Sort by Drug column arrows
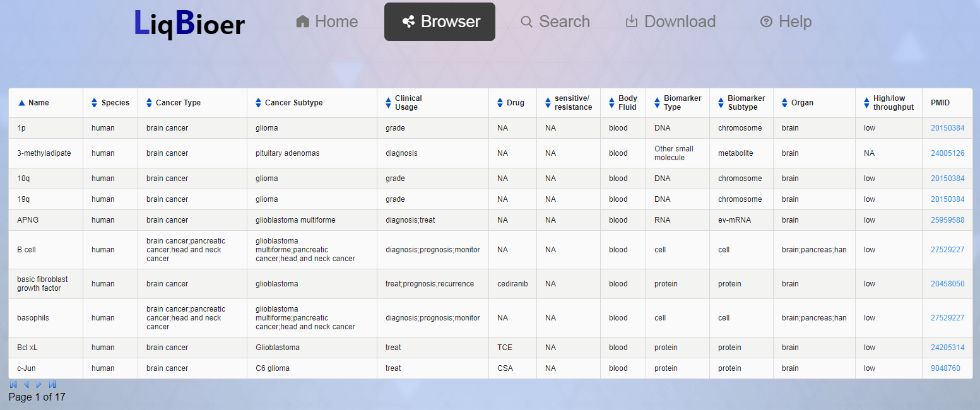The image size is (980, 410). [x=500, y=103]
